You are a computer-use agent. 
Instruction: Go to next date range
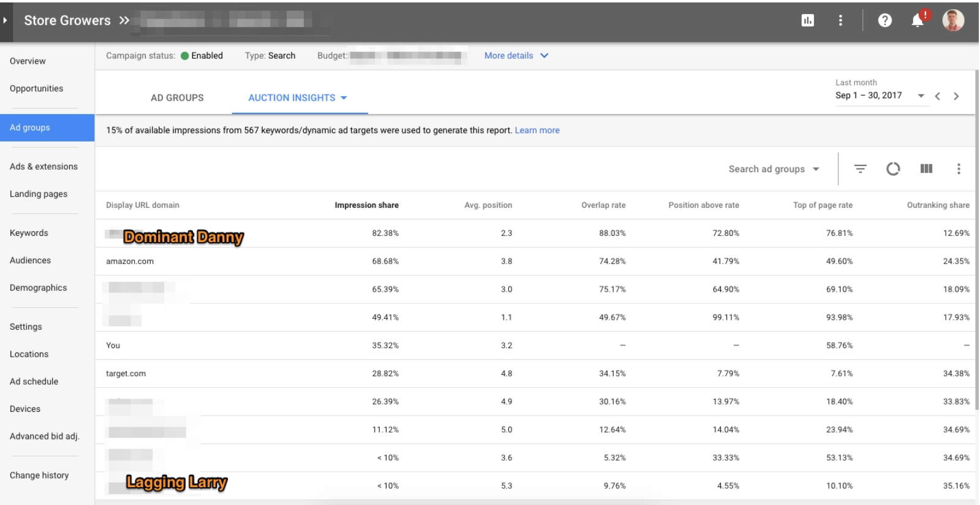point(956,96)
